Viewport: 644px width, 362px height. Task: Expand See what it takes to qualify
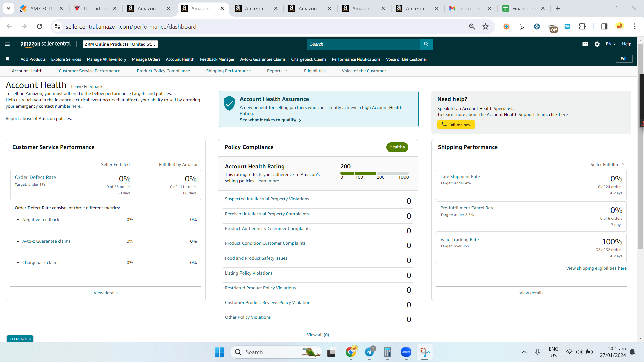coord(270,120)
